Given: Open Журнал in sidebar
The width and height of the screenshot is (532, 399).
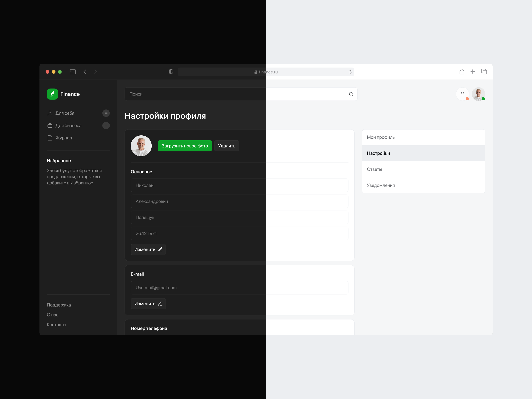Looking at the screenshot, I should point(64,138).
